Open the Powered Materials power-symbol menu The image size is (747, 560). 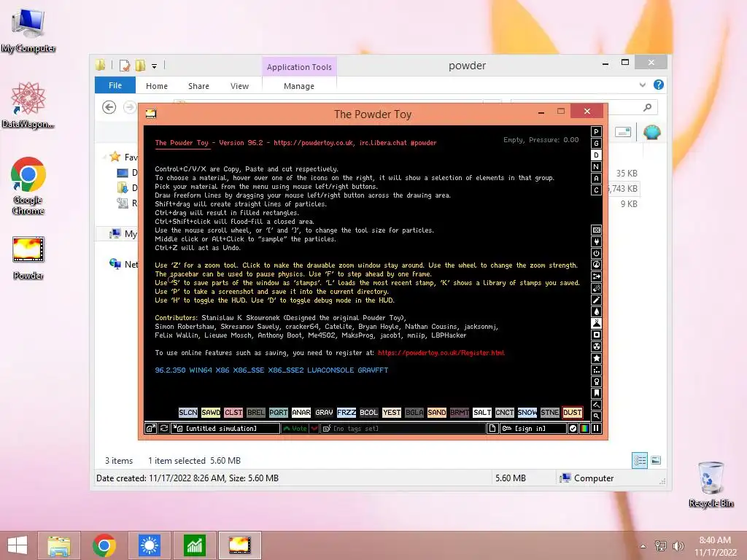[596, 253]
